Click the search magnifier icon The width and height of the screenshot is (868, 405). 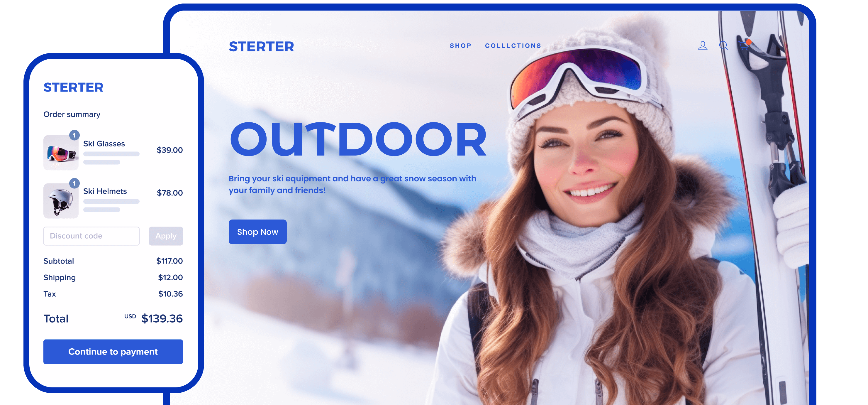coord(724,45)
